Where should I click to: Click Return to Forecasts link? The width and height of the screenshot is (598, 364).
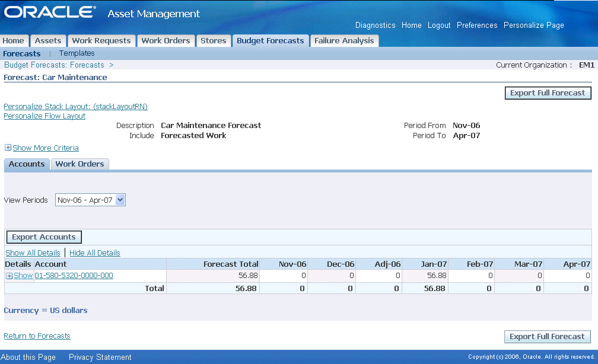click(37, 336)
